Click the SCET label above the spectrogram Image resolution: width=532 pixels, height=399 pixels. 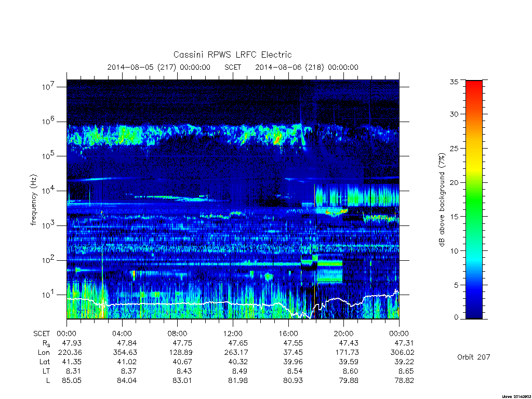coord(233,67)
